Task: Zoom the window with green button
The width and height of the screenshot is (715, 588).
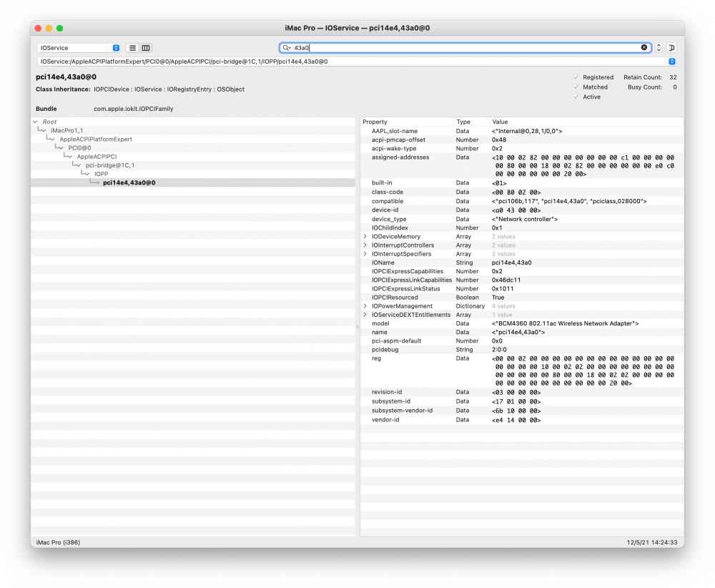Action: click(x=60, y=29)
